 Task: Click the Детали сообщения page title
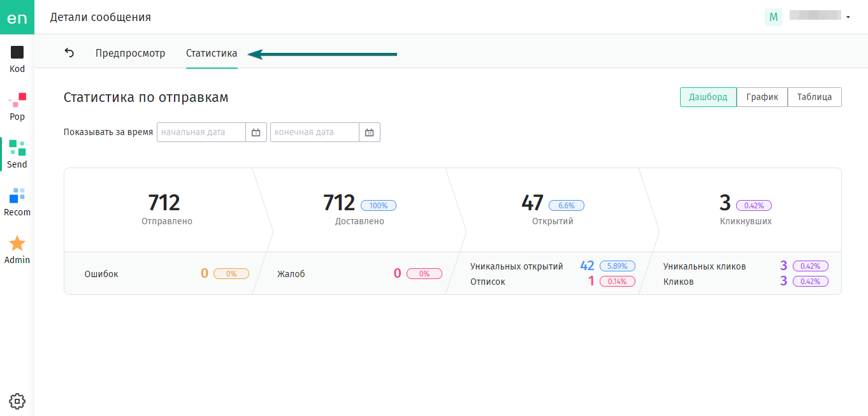tap(101, 17)
